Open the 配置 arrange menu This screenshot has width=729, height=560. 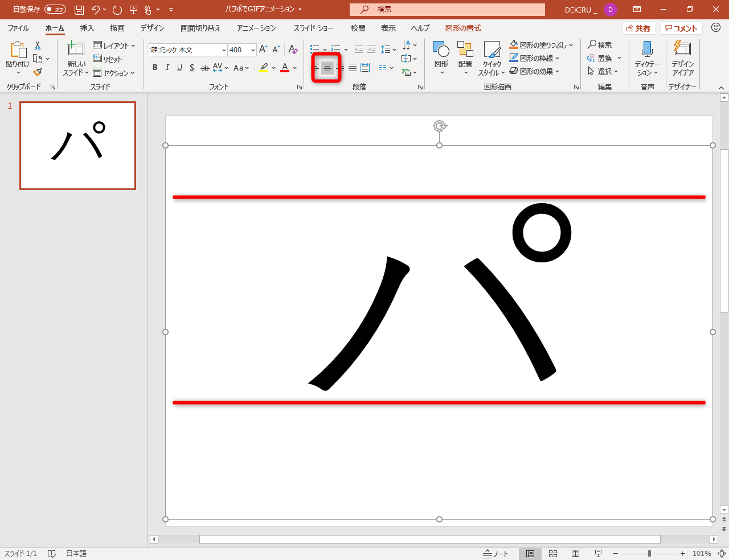click(x=465, y=58)
